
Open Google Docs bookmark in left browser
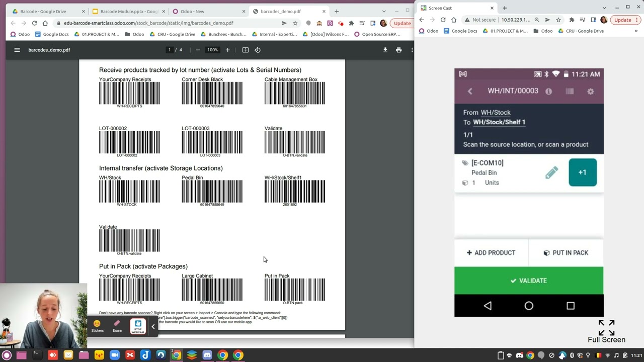(x=52, y=34)
